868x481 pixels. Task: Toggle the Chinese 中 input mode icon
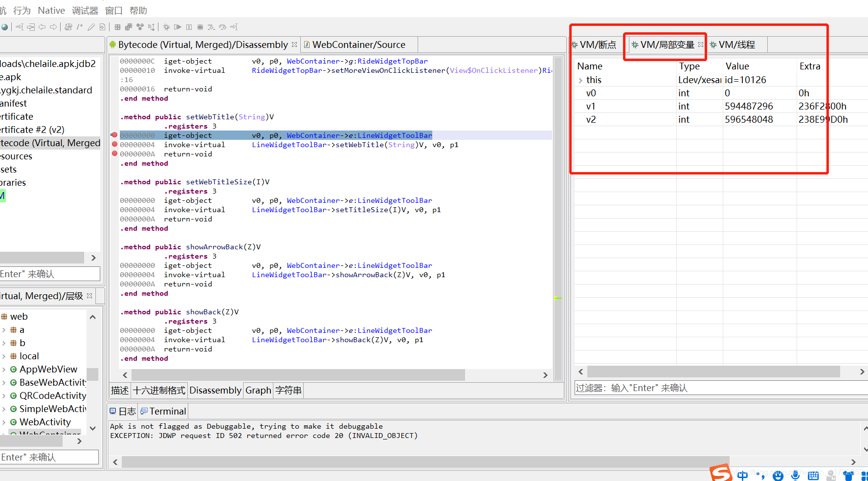[x=742, y=476]
